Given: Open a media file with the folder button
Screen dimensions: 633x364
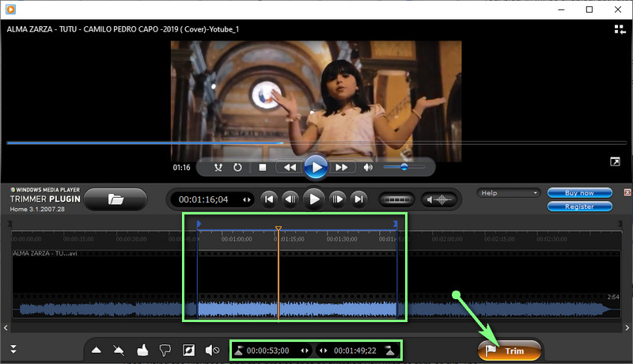Looking at the screenshot, I should (116, 199).
